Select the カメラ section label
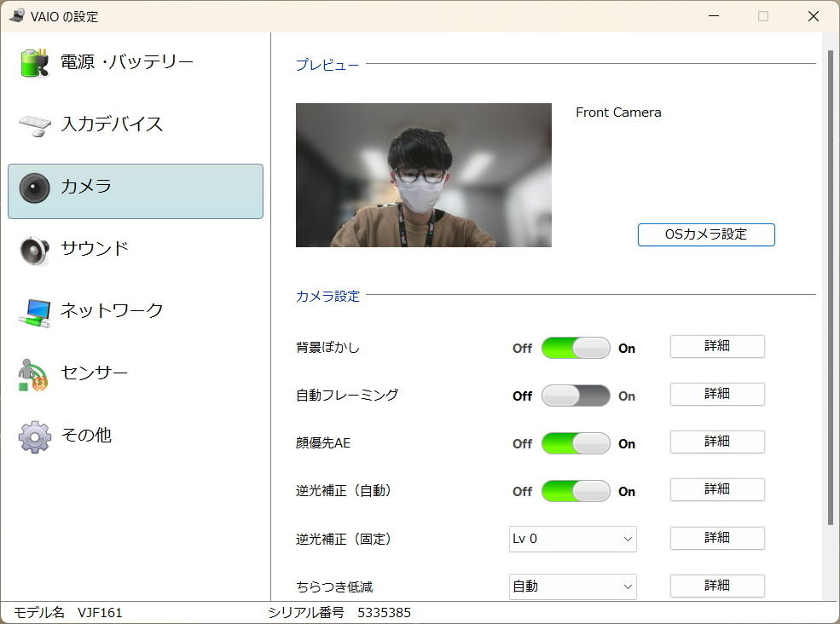Image resolution: width=840 pixels, height=624 pixels. [x=86, y=187]
